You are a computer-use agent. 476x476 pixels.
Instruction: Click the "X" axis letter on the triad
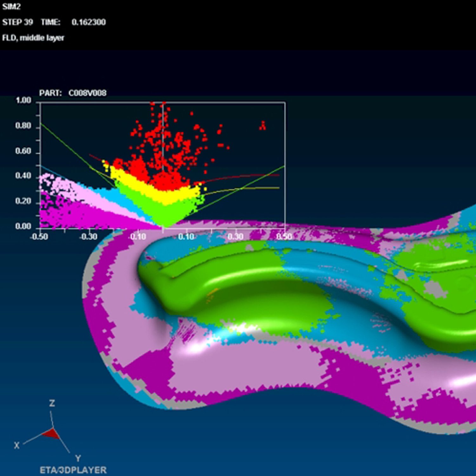17,445
